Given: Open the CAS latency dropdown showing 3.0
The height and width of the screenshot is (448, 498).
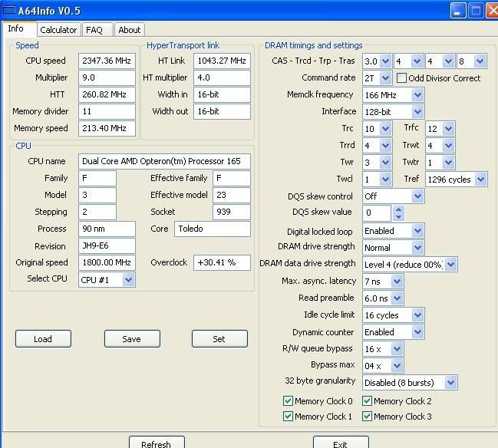Looking at the screenshot, I should [377, 61].
